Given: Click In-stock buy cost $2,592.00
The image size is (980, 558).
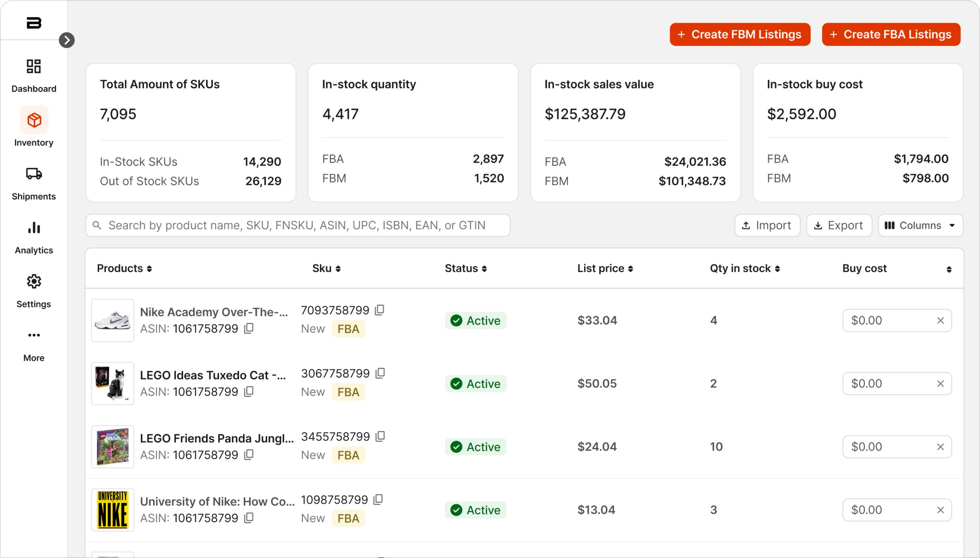Looking at the screenshot, I should click(x=802, y=114).
